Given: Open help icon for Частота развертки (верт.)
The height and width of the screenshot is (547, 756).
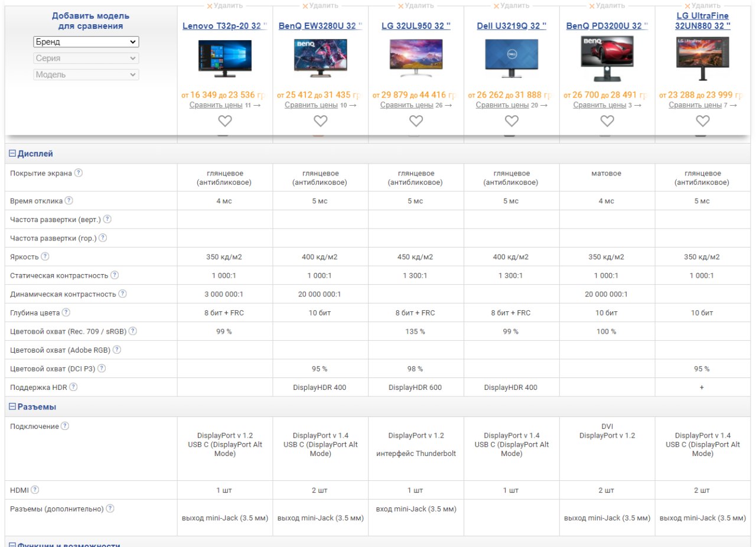Looking at the screenshot, I should (107, 219).
